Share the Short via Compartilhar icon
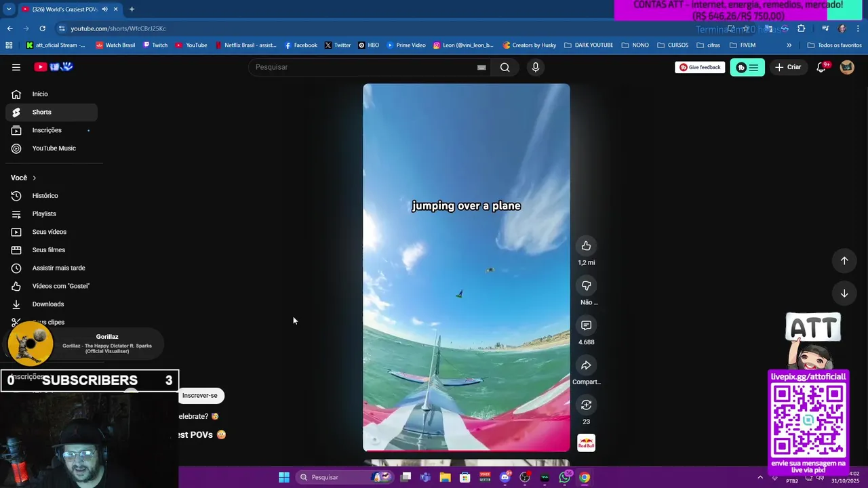868x488 pixels. 586,365
